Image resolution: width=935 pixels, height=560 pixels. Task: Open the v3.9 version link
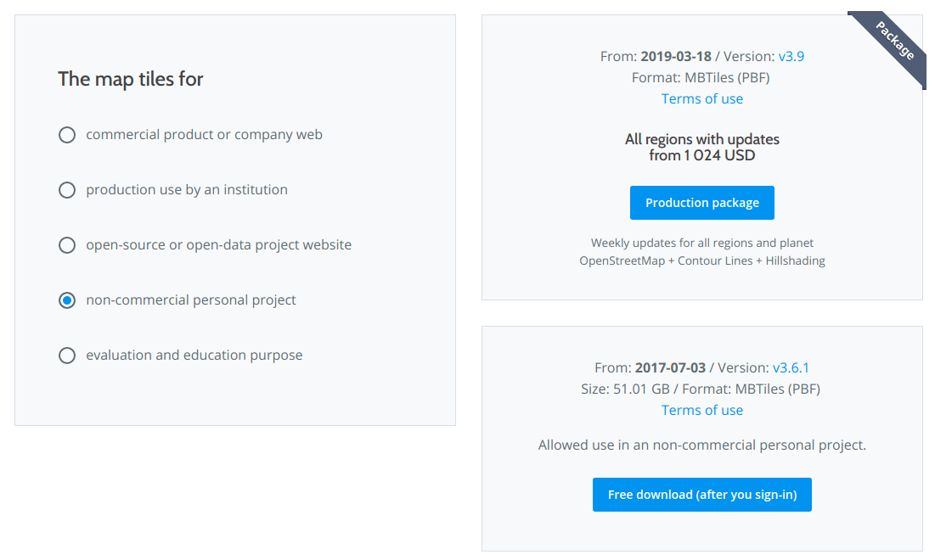point(791,57)
